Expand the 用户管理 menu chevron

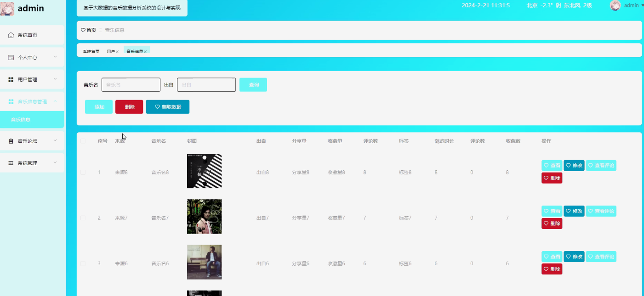tap(55, 79)
